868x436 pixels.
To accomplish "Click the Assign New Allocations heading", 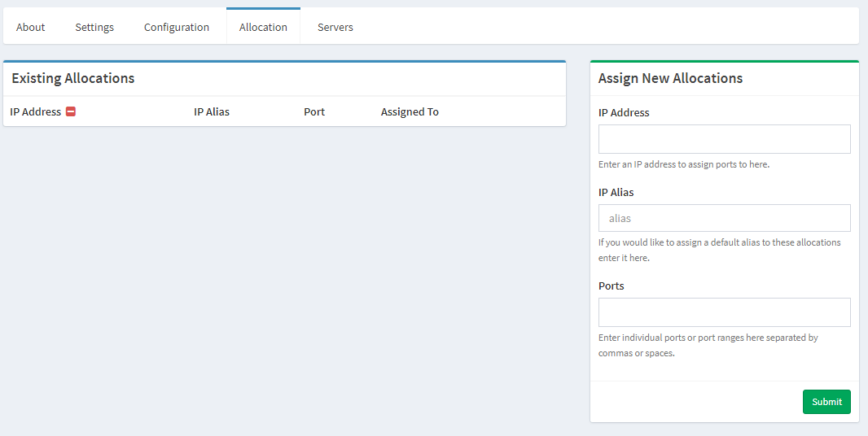I will click(670, 79).
